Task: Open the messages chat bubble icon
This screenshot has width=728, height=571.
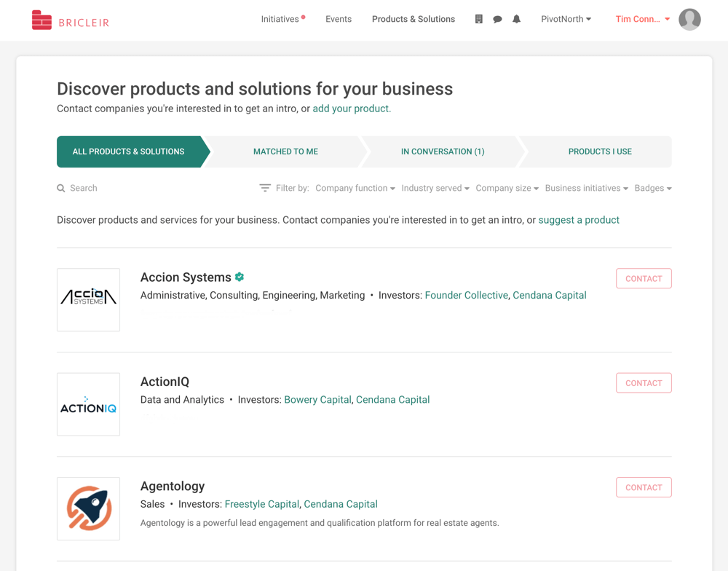Action: pos(497,20)
